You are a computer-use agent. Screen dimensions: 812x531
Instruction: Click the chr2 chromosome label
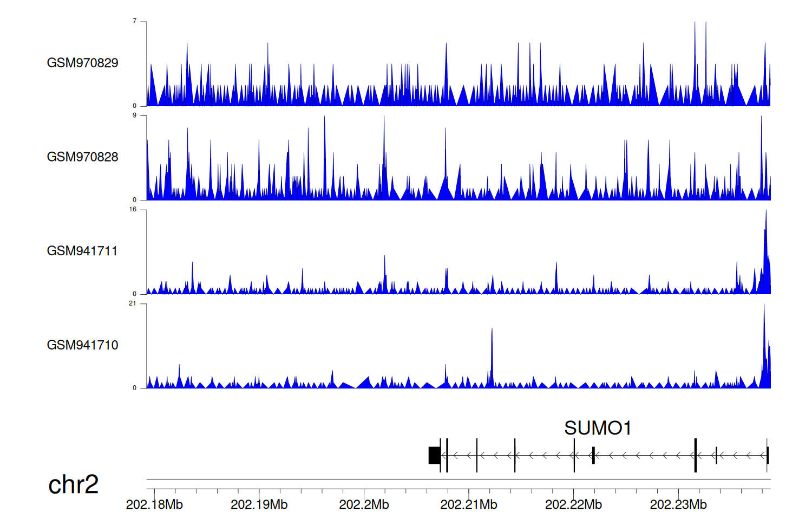(x=73, y=484)
